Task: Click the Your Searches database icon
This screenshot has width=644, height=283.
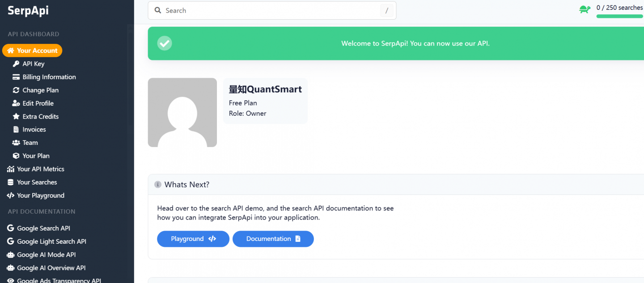Action: pyautogui.click(x=10, y=182)
